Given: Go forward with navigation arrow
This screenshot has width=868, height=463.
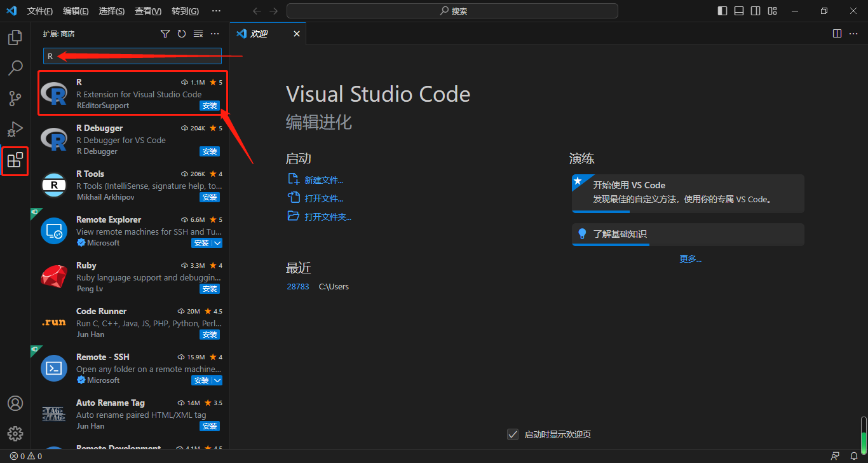Looking at the screenshot, I should (273, 11).
